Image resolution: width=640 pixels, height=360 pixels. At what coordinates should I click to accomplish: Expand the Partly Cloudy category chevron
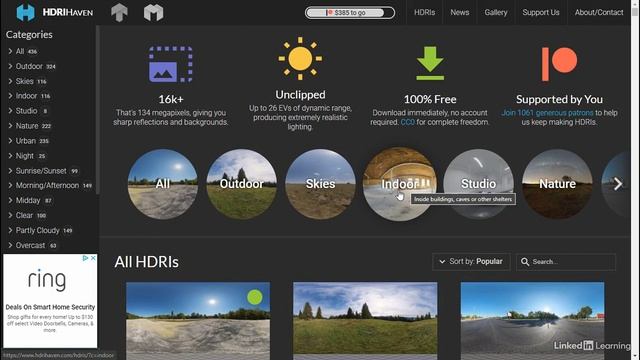tap(10, 230)
